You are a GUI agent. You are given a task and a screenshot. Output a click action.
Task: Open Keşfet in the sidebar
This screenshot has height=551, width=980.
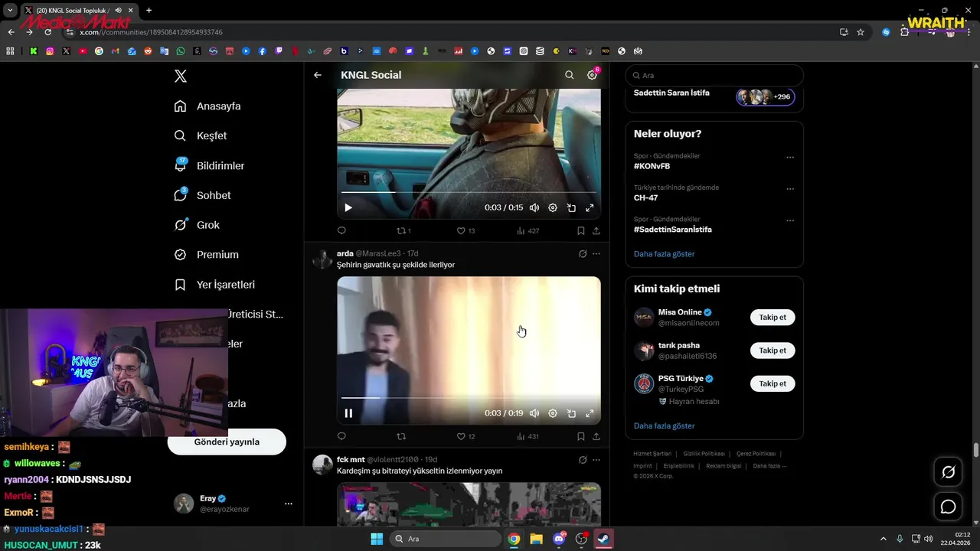click(x=201, y=135)
